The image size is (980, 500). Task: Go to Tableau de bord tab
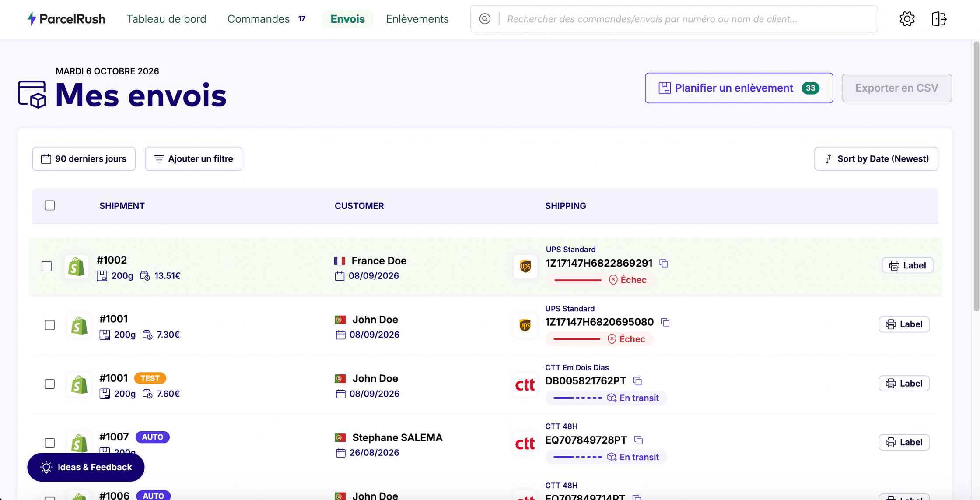coord(166,19)
